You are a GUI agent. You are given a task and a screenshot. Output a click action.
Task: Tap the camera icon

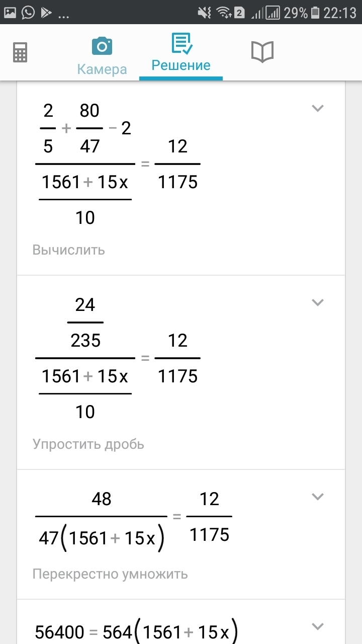pos(102,46)
